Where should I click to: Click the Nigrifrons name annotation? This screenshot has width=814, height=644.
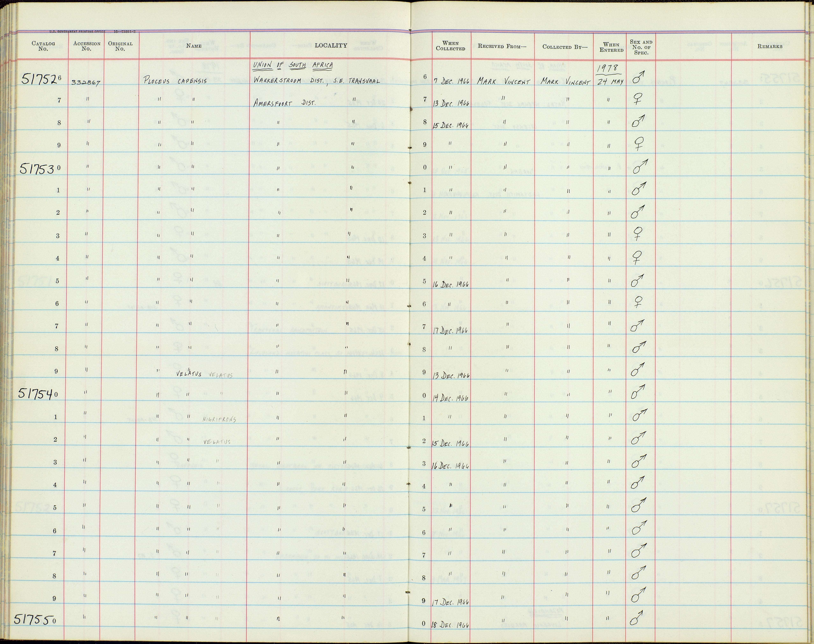219,419
